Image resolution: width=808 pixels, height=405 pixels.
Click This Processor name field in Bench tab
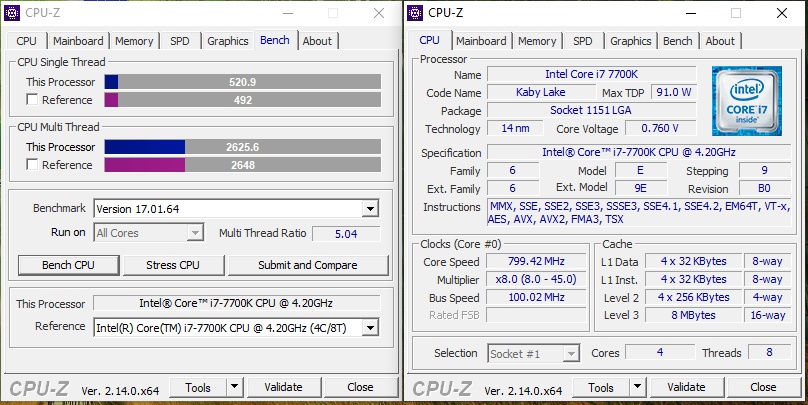tap(237, 303)
